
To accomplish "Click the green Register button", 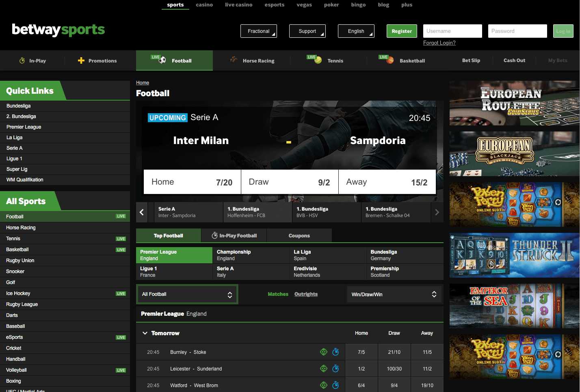I will click(x=402, y=31).
